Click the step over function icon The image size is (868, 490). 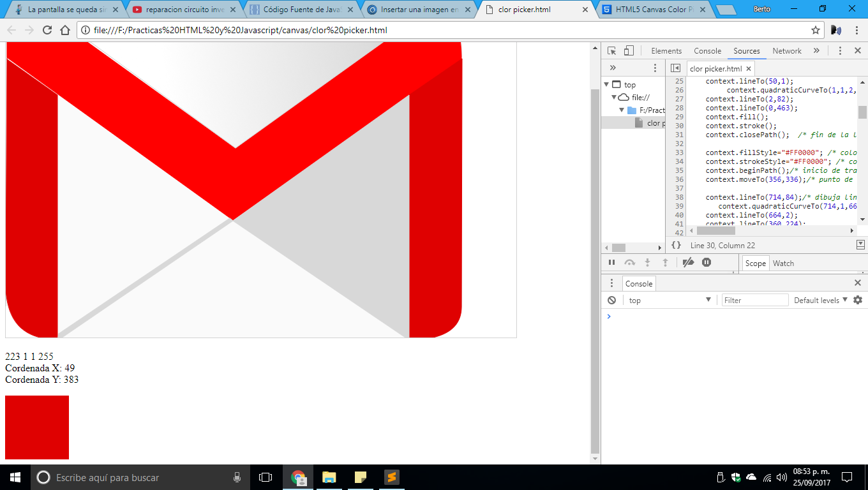point(630,262)
